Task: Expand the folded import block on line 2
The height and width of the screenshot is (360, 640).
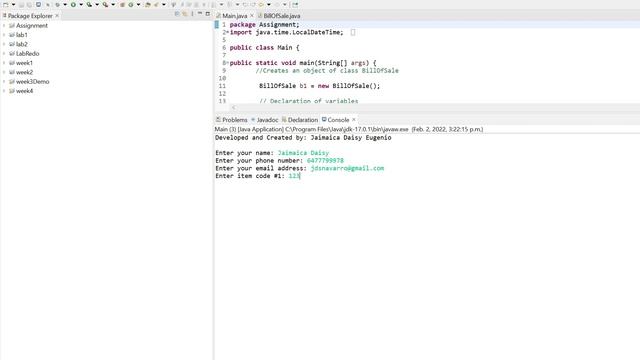Action: point(227,32)
